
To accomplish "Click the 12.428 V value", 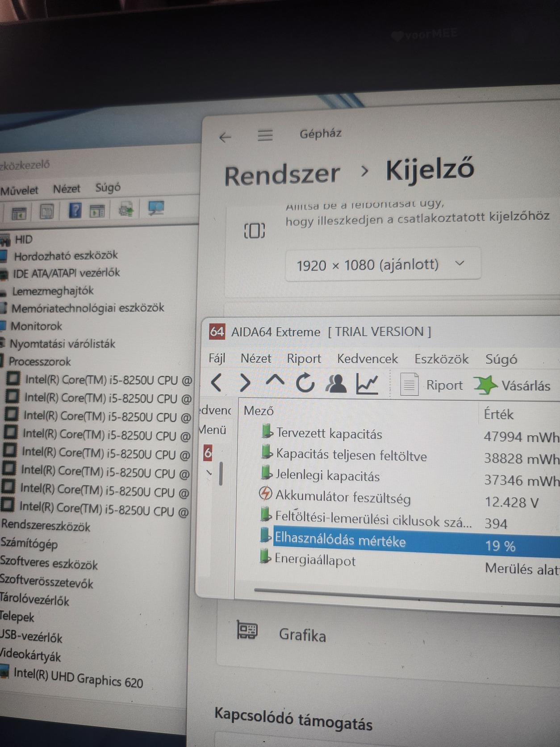I will point(511,502).
